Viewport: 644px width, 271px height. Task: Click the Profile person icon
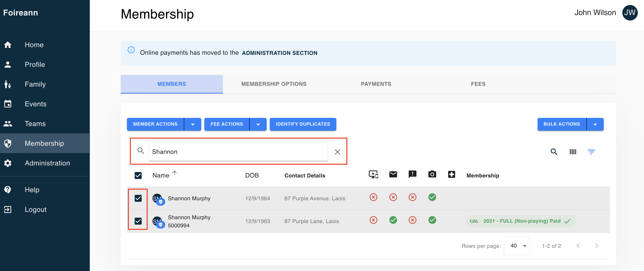[x=8, y=64]
